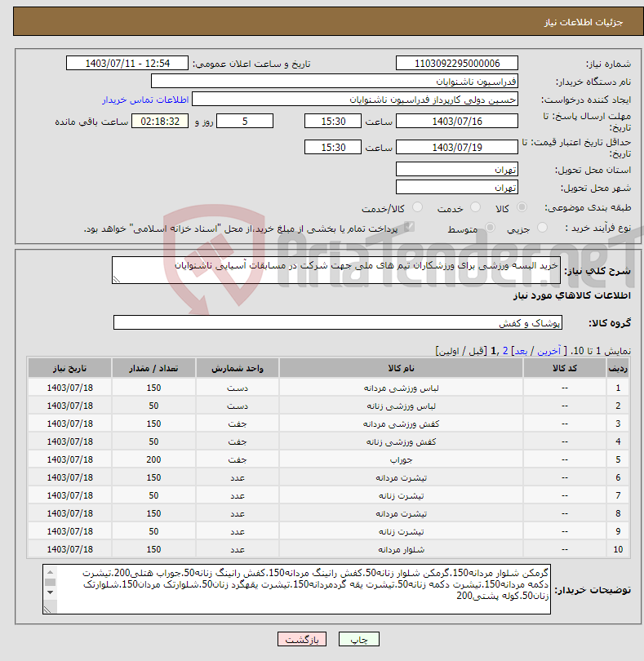The height and width of the screenshot is (661, 644).
Task: Click the countdown timer 02:18:32 field
Action: point(160,121)
